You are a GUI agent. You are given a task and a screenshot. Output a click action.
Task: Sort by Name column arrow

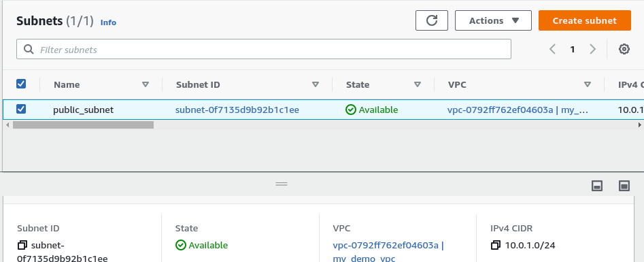145,84
